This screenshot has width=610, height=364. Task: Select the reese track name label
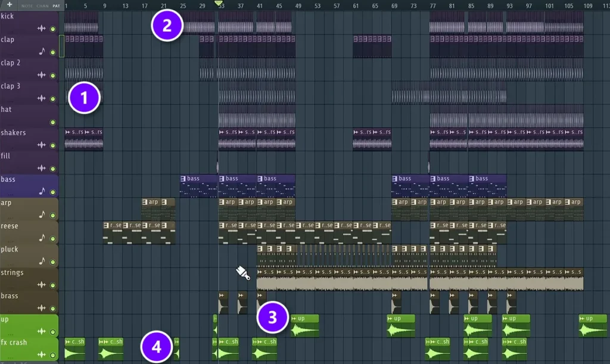pyautogui.click(x=10, y=226)
